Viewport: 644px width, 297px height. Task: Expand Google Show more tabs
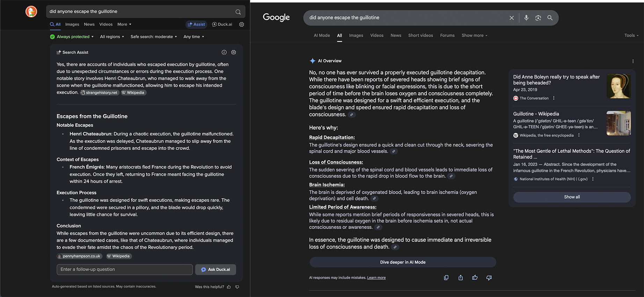(474, 36)
